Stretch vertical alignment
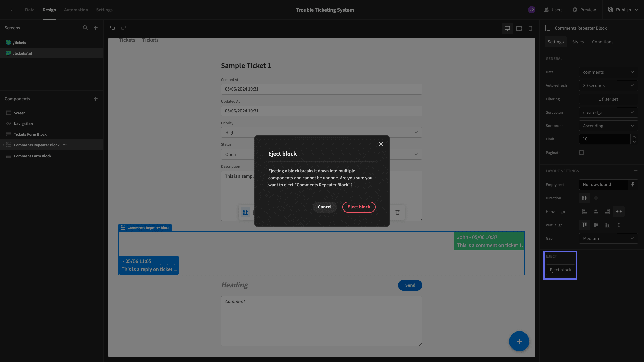 click(619, 225)
